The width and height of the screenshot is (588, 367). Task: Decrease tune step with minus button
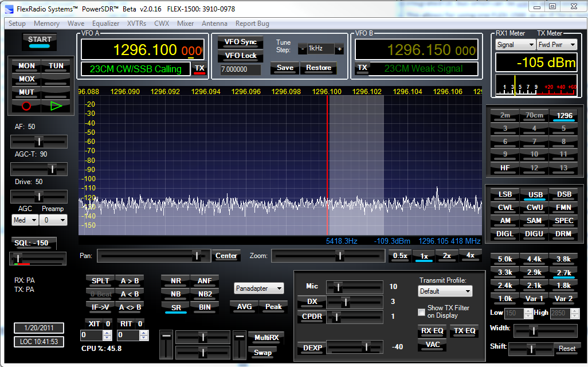pos(303,49)
